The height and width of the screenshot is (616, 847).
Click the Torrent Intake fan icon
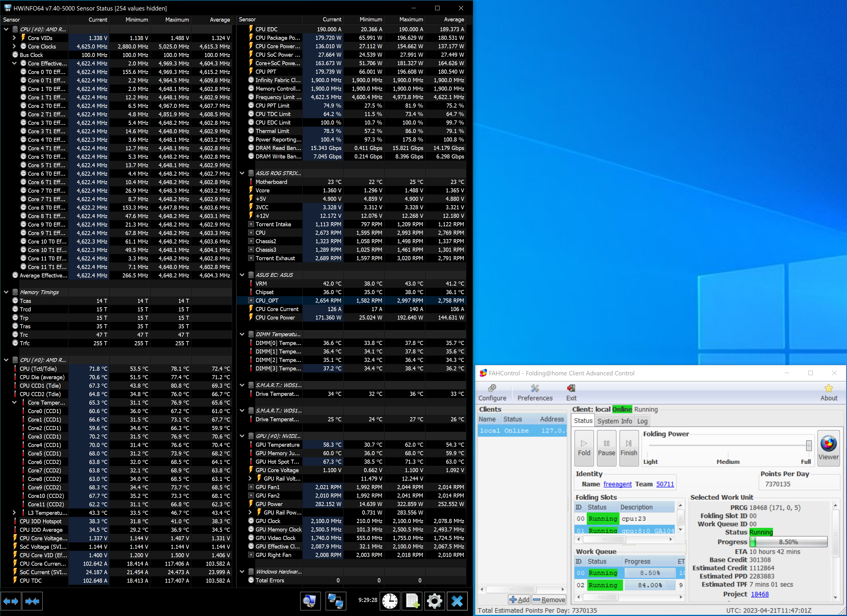click(x=251, y=224)
